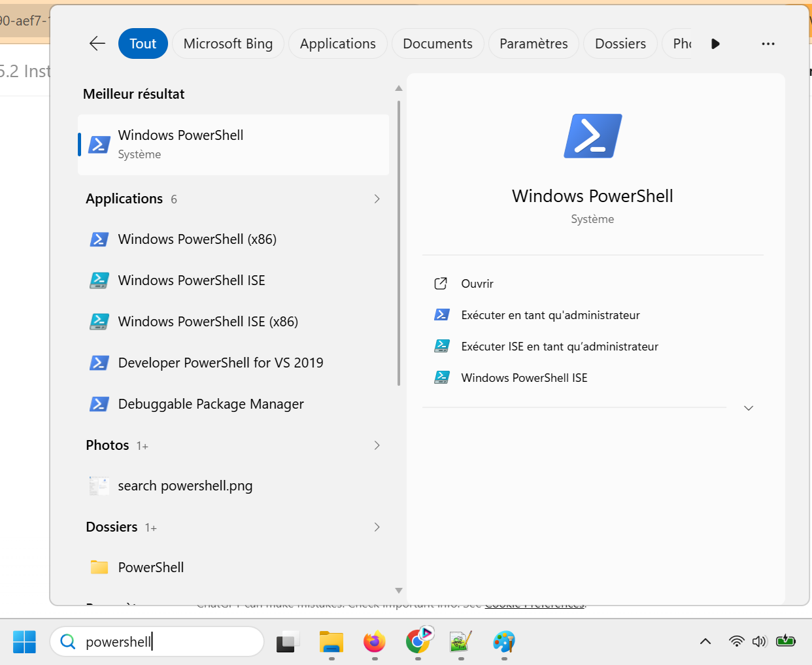The image size is (812, 665).
Task: Click the large PowerShell logo in preview
Action: [x=593, y=136]
